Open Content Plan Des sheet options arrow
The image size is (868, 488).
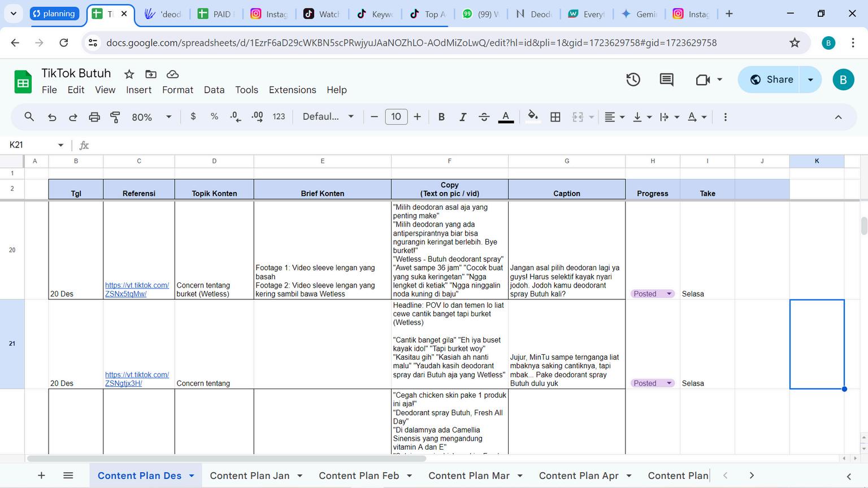point(192,476)
